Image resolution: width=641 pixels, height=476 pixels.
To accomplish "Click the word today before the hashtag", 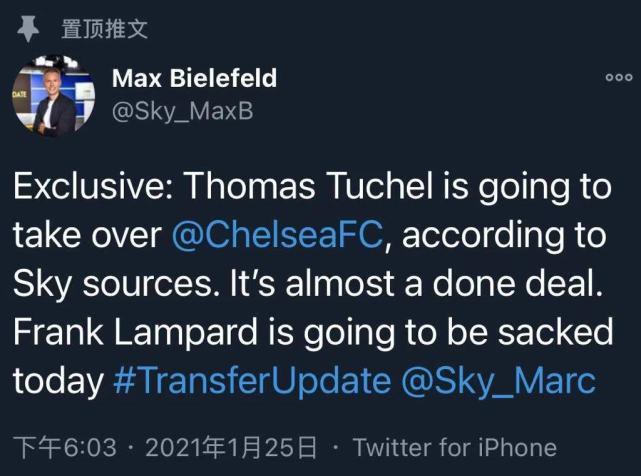I will click(x=58, y=380).
